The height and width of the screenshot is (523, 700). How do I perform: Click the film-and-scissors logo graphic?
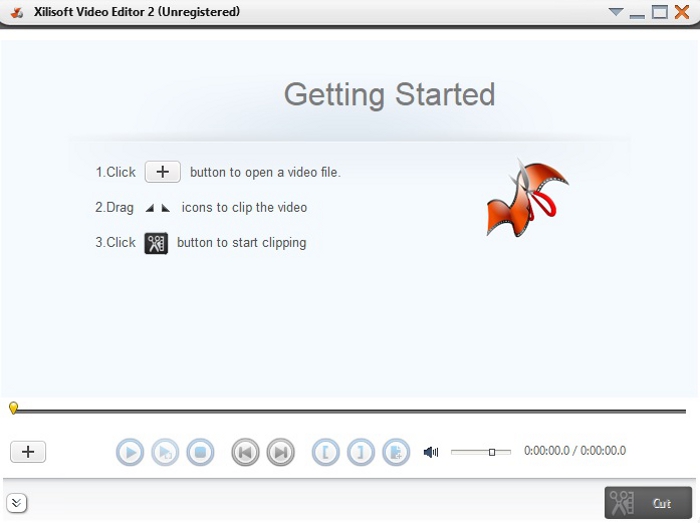coord(527,198)
